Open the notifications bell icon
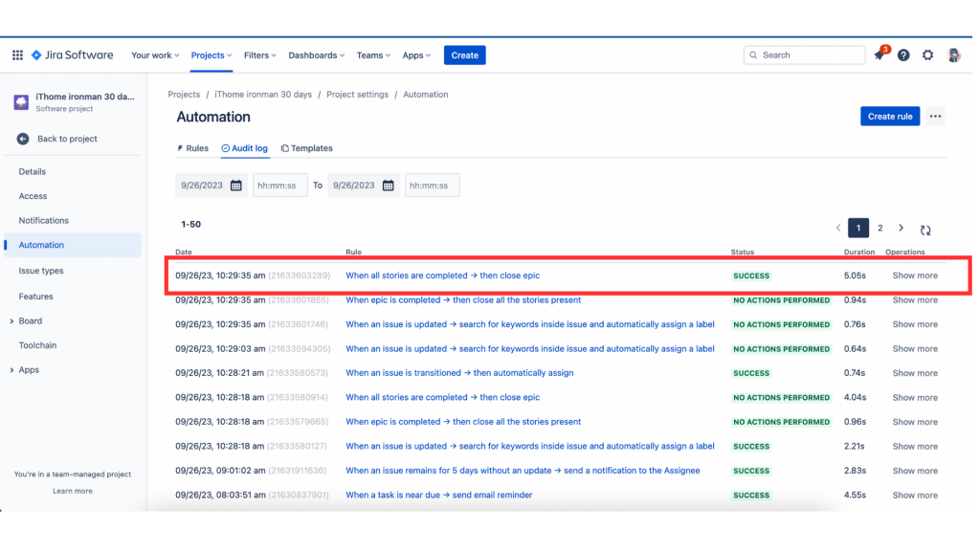The image size is (980, 551). point(880,55)
